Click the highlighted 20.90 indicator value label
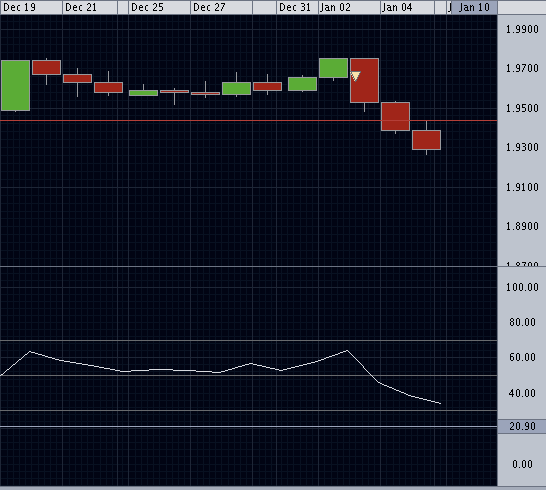The height and width of the screenshot is (490, 546). click(522, 426)
